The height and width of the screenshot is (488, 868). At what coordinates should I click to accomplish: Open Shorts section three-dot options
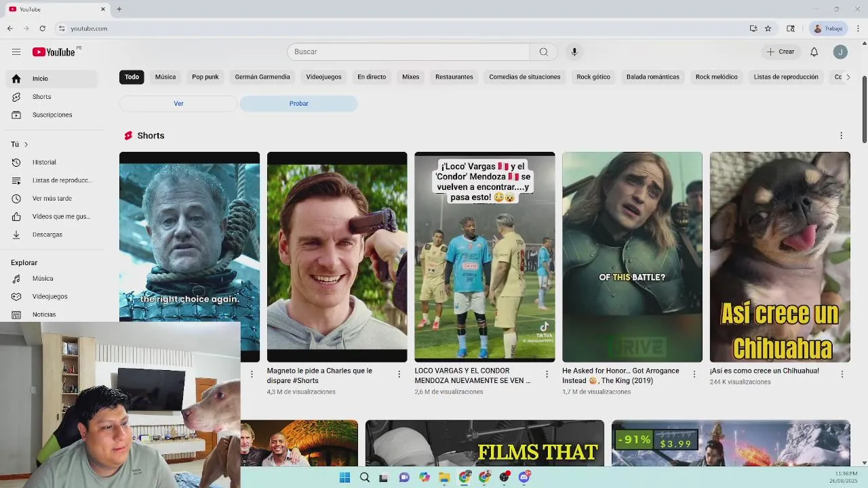point(841,136)
